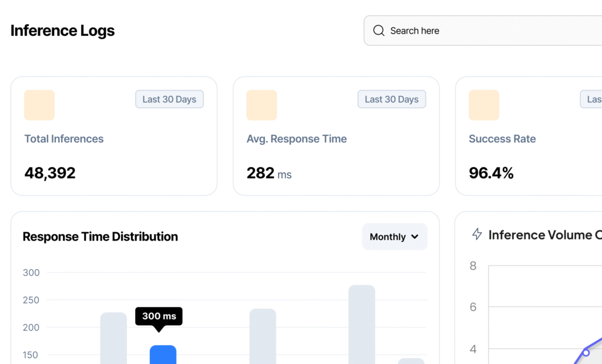Screen dimensions: 602x364
Task: Click the 96.4% Success Rate value
Action: [x=491, y=173]
